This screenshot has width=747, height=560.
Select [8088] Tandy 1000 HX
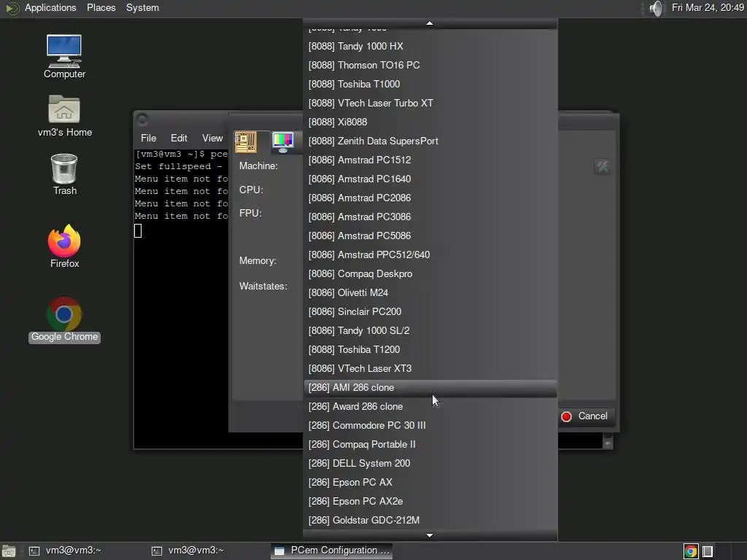coord(430,46)
